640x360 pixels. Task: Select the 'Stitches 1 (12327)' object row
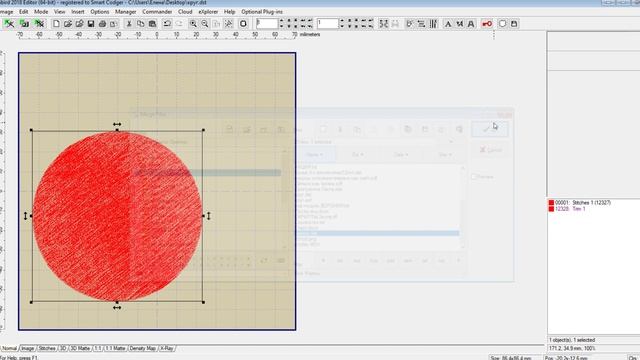point(583,202)
